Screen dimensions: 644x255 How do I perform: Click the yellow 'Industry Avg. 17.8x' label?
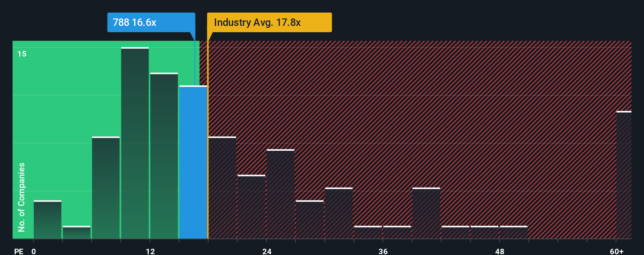(x=269, y=22)
